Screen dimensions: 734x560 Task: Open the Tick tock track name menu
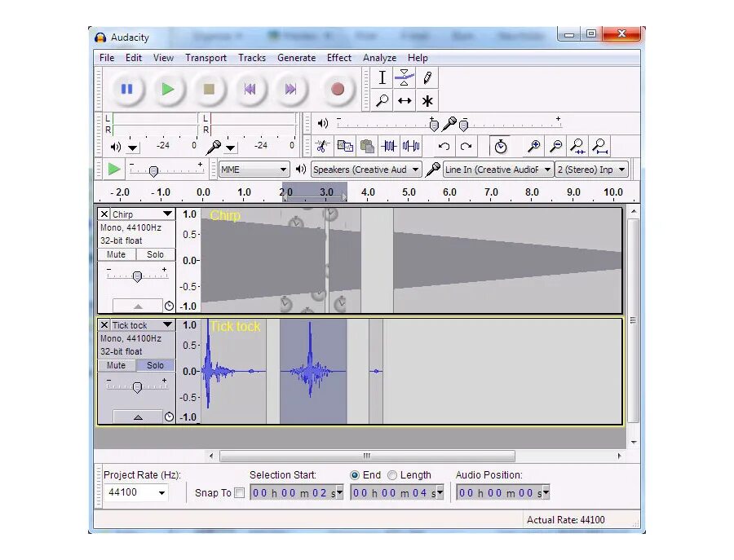click(x=142, y=325)
